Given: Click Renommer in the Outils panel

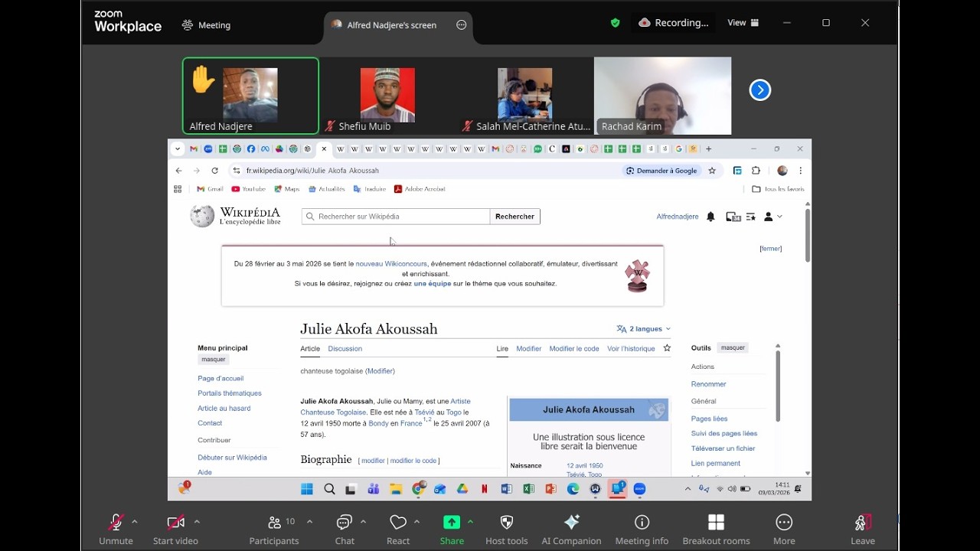Looking at the screenshot, I should (x=708, y=384).
